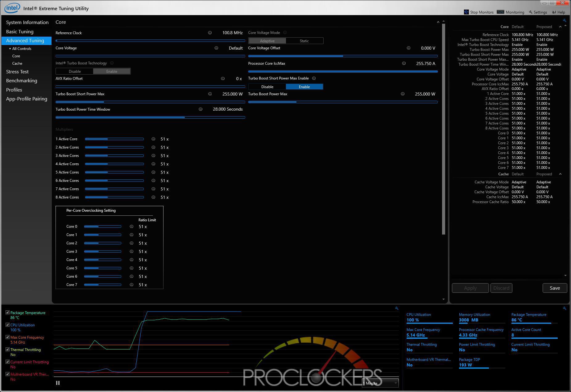Show Reference Clock info icon
The width and height of the screenshot is (571, 392).
[x=210, y=33]
